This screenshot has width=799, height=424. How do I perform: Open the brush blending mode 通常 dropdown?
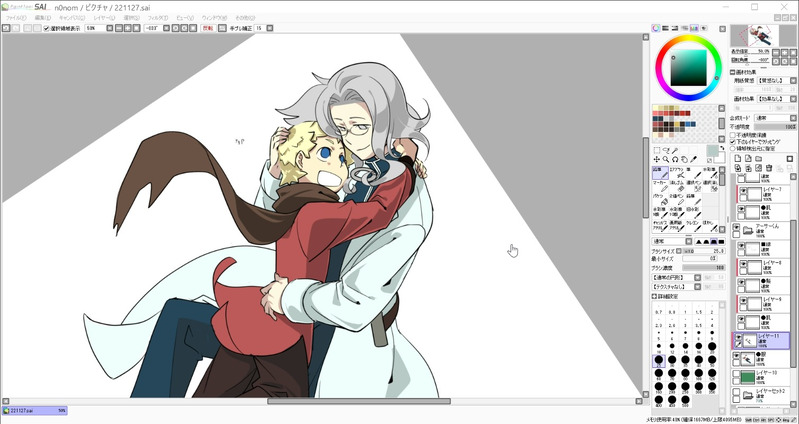pyautogui.click(x=688, y=241)
